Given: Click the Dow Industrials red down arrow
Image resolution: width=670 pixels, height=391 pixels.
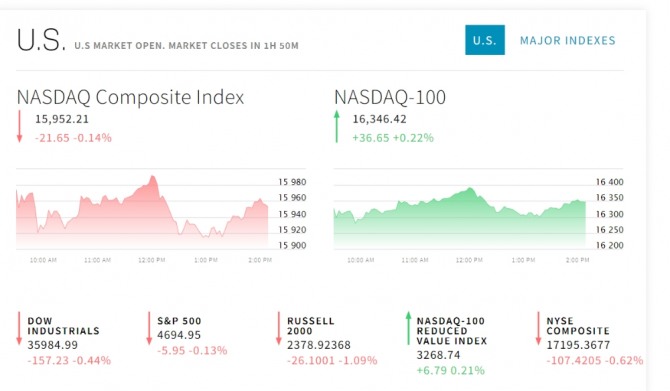Looking at the screenshot, I should pos(19,328).
